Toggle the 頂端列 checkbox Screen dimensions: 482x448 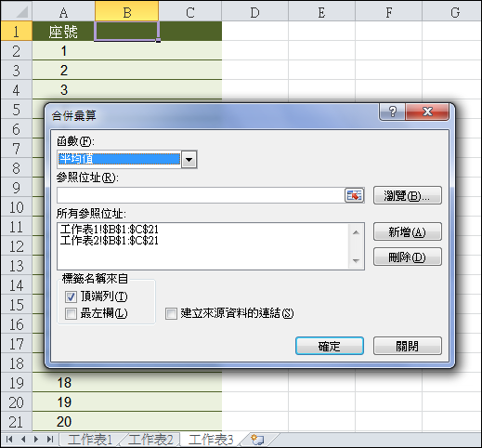pyautogui.click(x=71, y=296)
